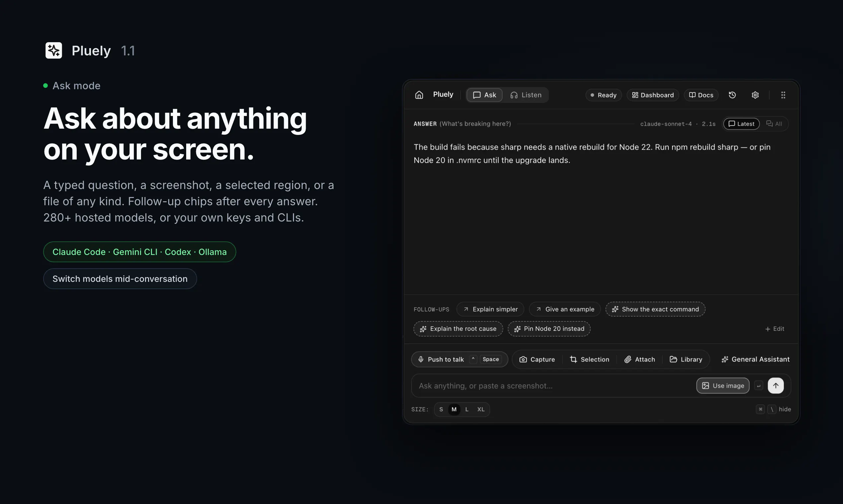Open the history clock icon

coord(732,95)
